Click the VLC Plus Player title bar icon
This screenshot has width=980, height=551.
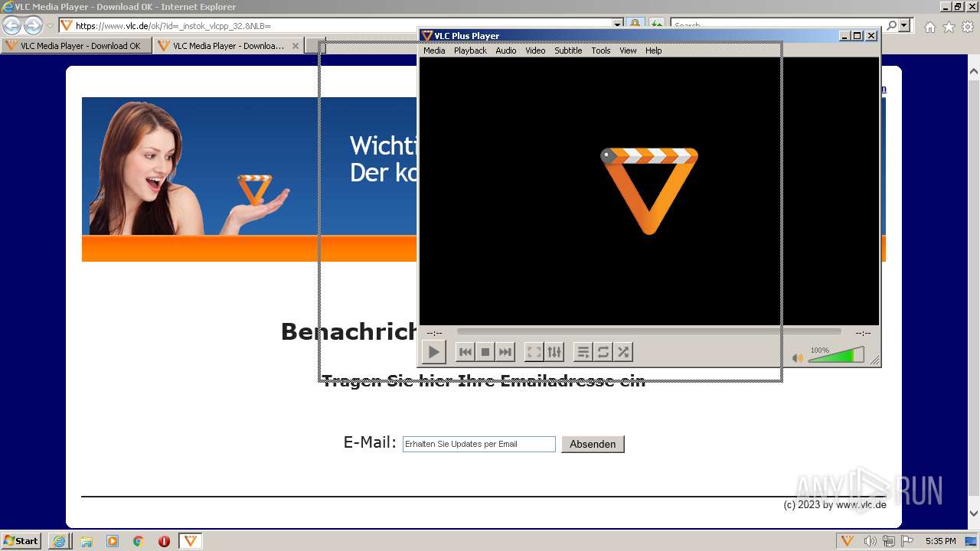pyautogui.click(x=427, y=36)
